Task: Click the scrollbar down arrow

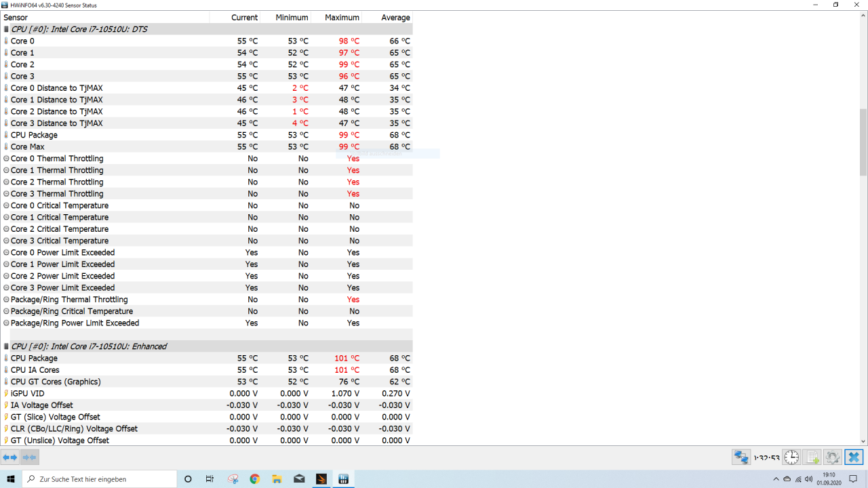Action: pos(863,441)
